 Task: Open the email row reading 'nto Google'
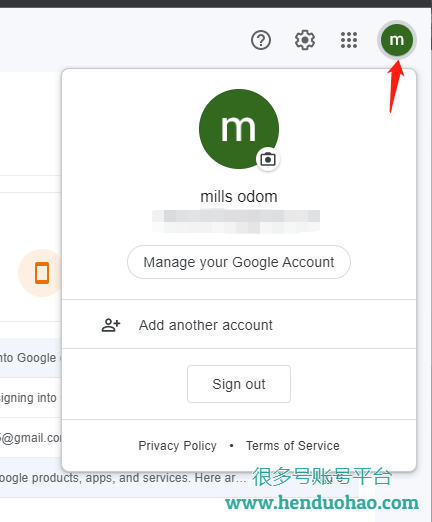[x=31, y=358]
